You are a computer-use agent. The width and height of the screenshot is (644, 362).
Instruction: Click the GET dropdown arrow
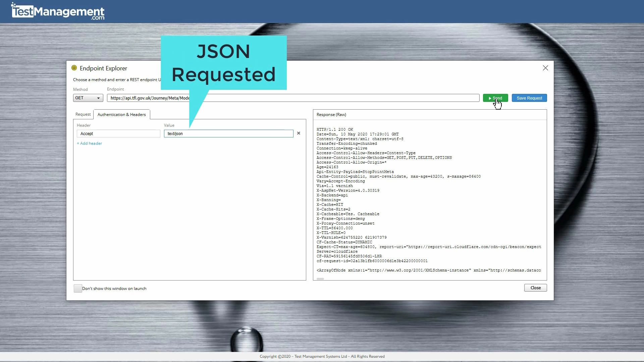click(98, 98)
